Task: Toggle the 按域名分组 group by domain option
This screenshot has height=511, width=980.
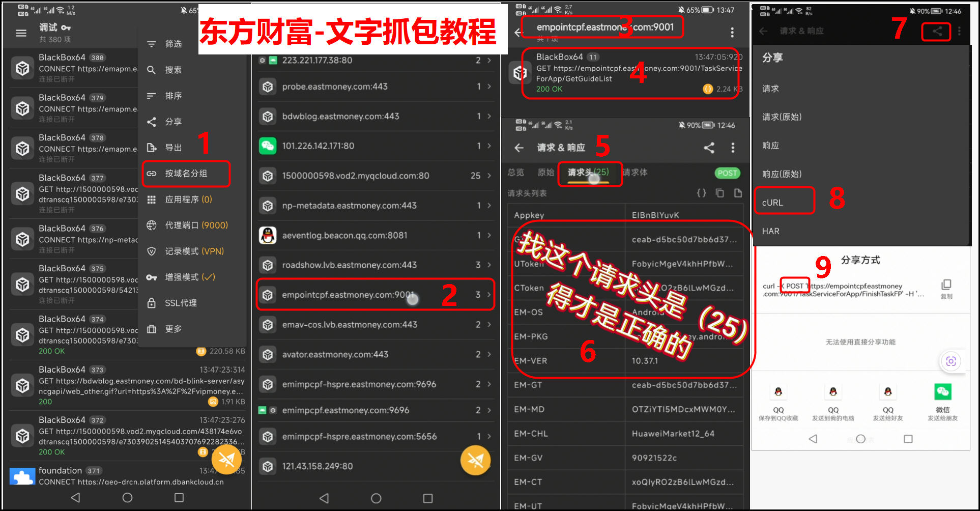Action: point(186,174)
